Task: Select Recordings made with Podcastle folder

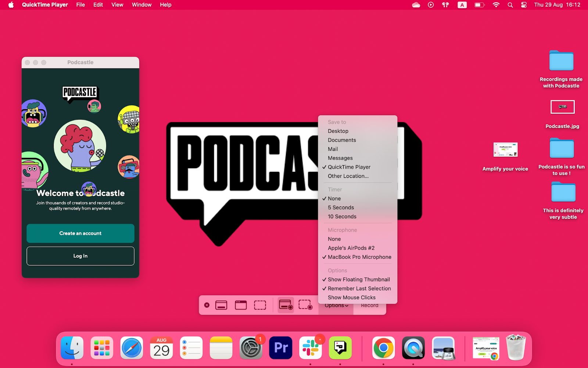Action: click(x=561, y=69)
